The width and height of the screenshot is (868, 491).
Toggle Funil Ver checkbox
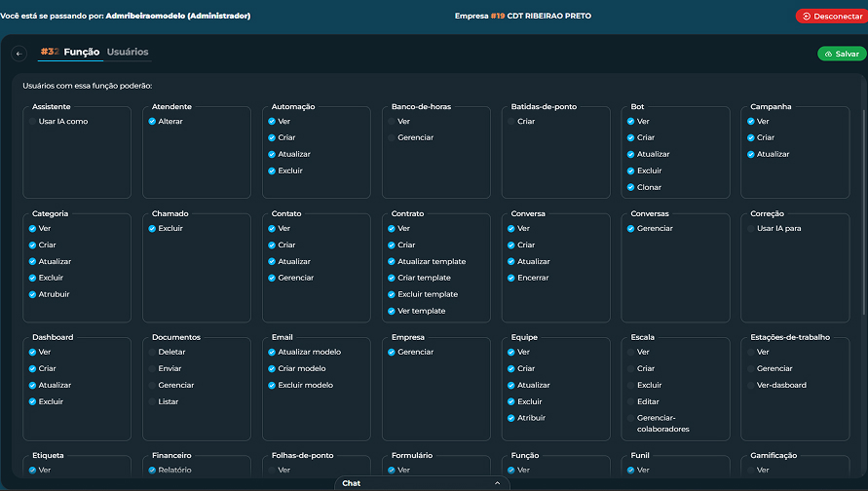tap(630, 470)
